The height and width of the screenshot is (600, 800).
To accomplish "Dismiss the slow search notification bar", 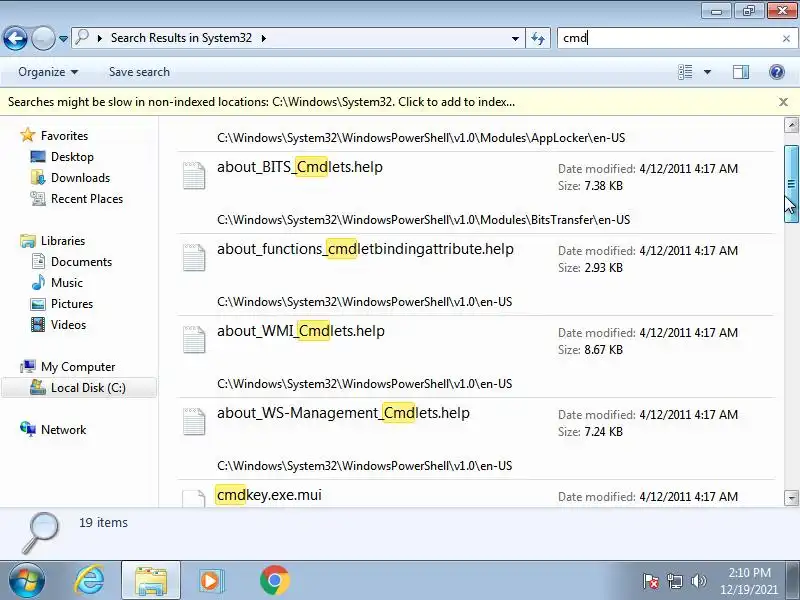I will pos(784,102).
